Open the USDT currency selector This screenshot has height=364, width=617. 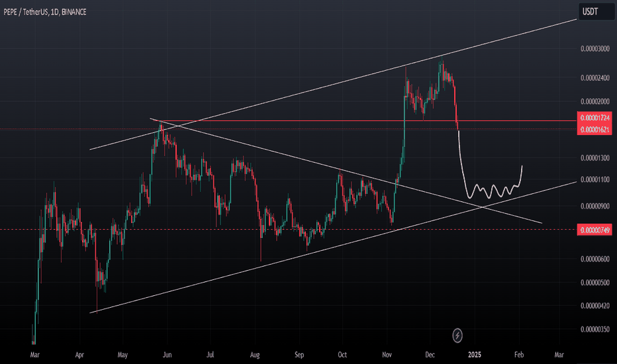(x=596, y=12)
